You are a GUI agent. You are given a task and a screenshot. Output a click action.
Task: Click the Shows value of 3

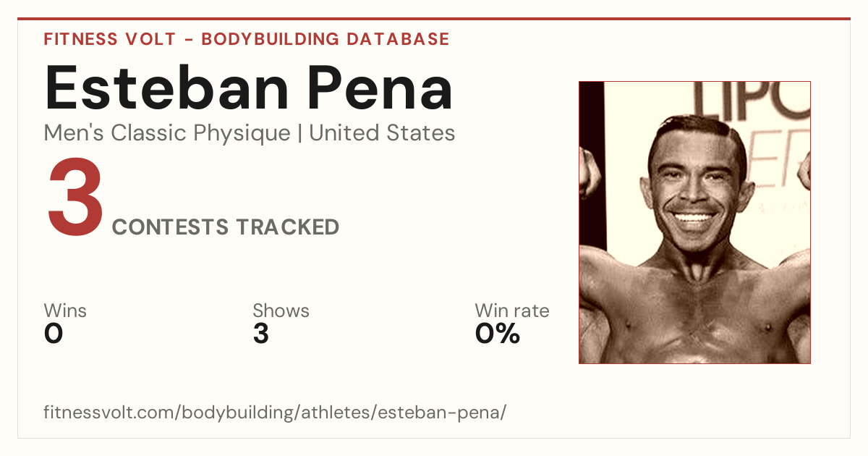click(261, 334)
